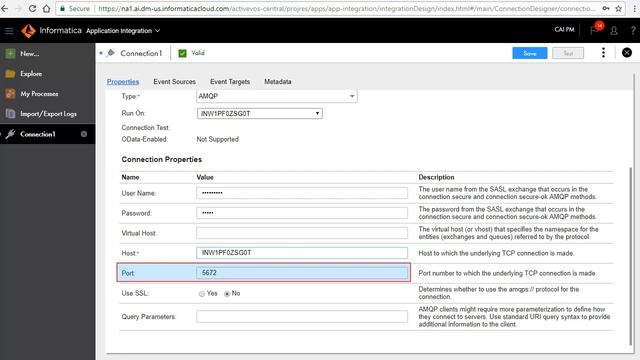Select Yes for Use SSL

(x=202, y=294)
